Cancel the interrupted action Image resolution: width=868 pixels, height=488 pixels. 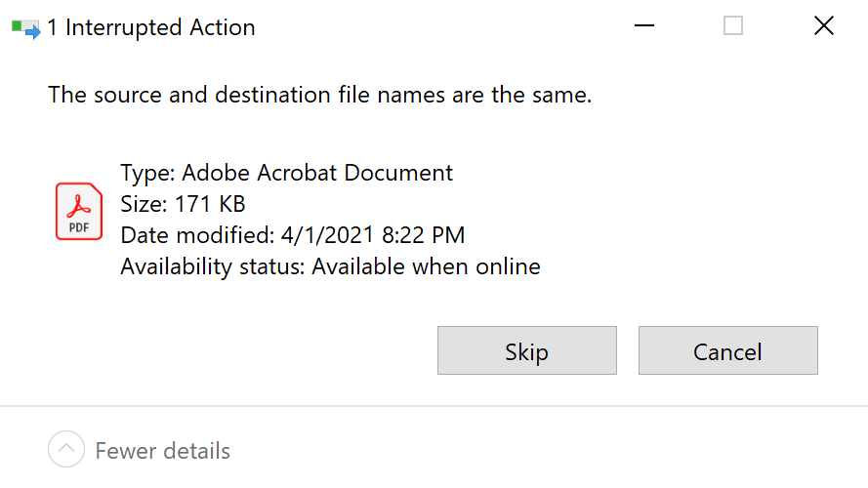(727, 351)
